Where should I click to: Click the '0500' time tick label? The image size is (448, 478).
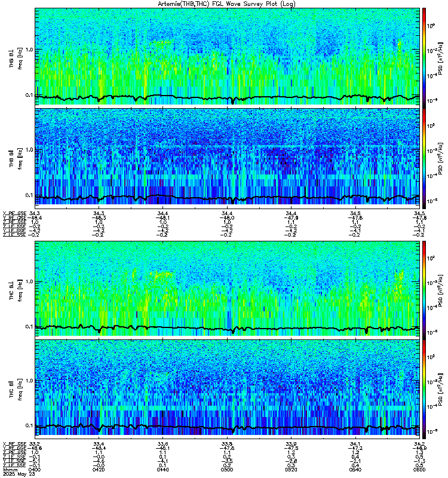[227, 470]
